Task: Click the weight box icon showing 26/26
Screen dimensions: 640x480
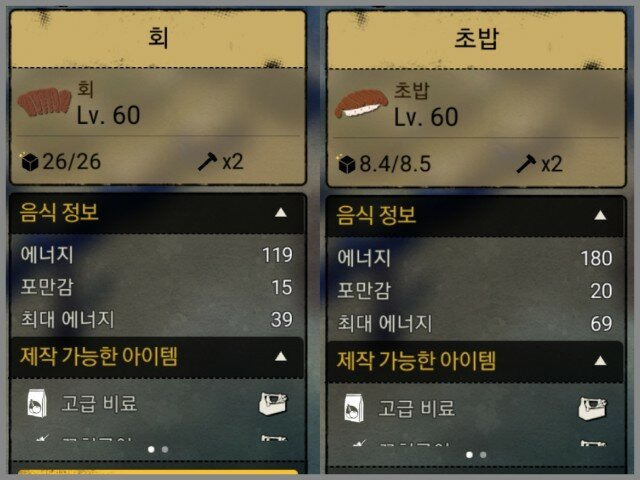Action: (x=29, y=162)
